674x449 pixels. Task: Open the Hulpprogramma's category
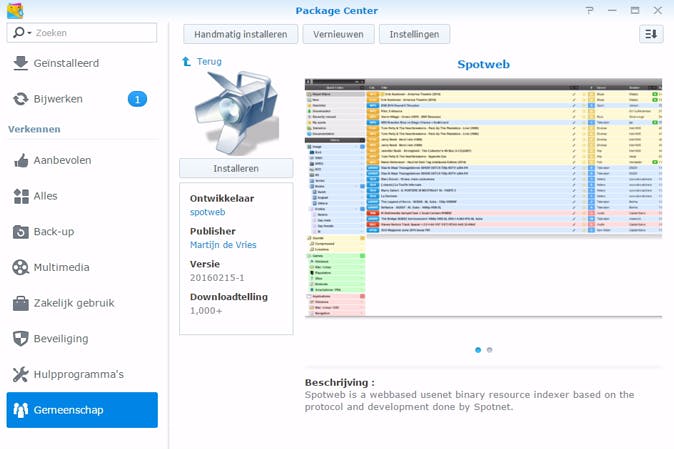pos(82,374)
